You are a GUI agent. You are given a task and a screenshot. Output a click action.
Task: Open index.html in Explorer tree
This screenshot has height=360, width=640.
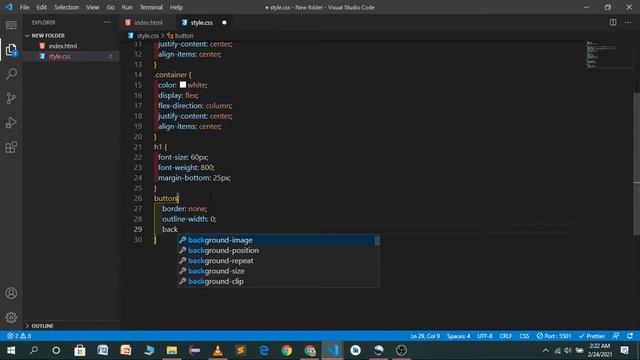point(62,46)
